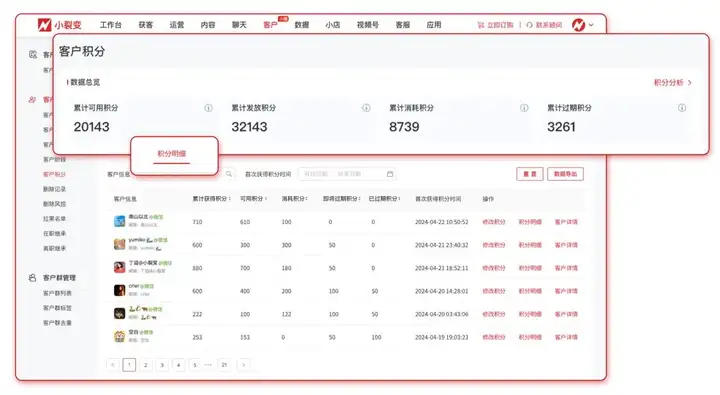The width and height of the screenshot is (720, 395).
Task: Show info for 累计发放积分
Action: pos(366,108)
